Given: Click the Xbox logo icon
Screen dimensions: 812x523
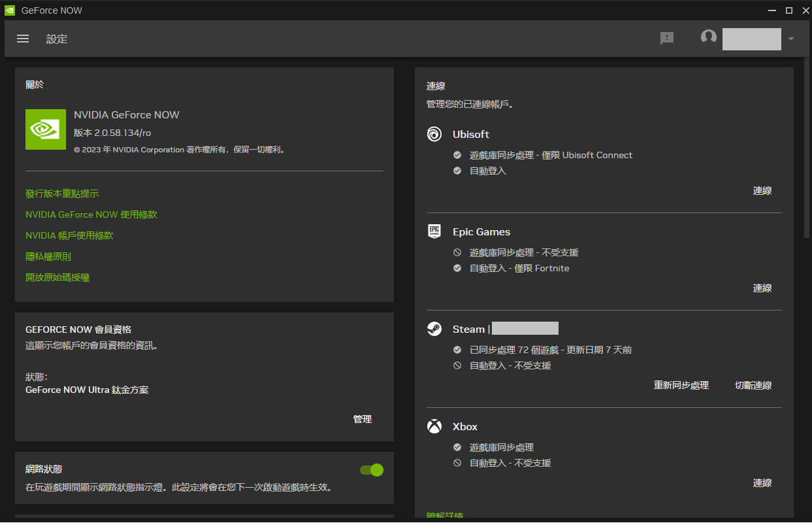Looking at the screenshot, I should 434,426.
